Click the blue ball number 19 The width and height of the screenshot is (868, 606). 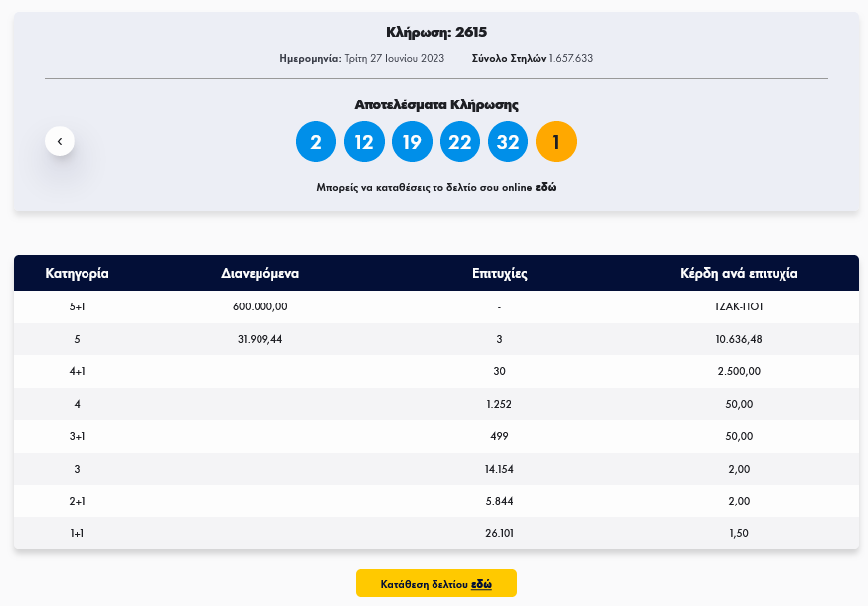click(x=412, y=141)
